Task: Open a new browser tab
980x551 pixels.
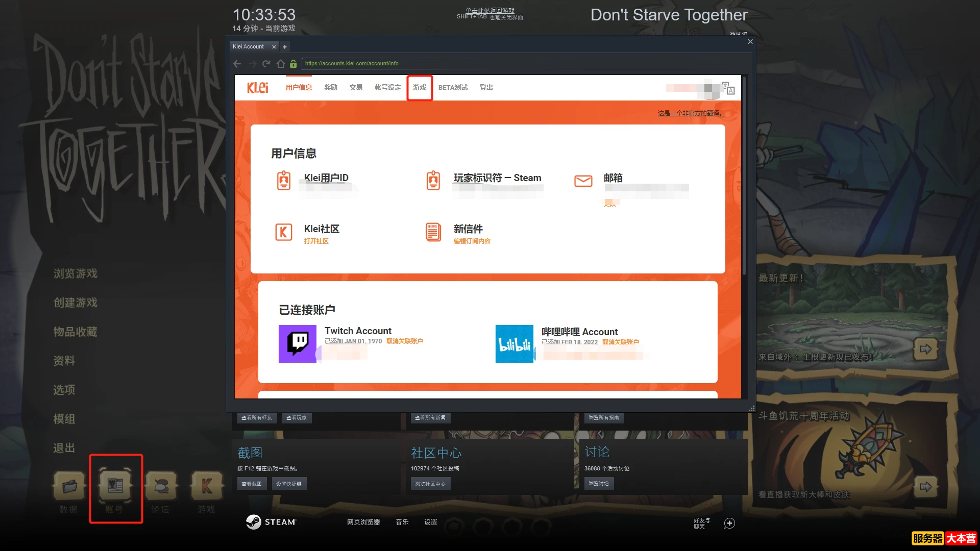Action: [285, 47]
